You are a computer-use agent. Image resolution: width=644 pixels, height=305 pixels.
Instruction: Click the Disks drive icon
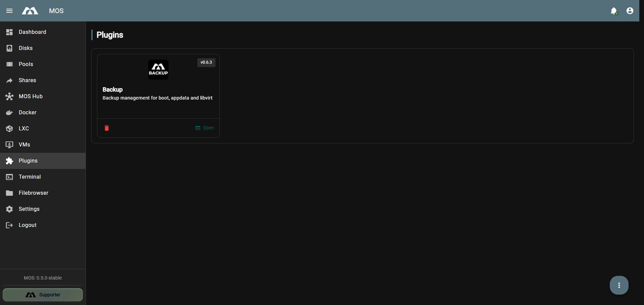coord(9,48)
